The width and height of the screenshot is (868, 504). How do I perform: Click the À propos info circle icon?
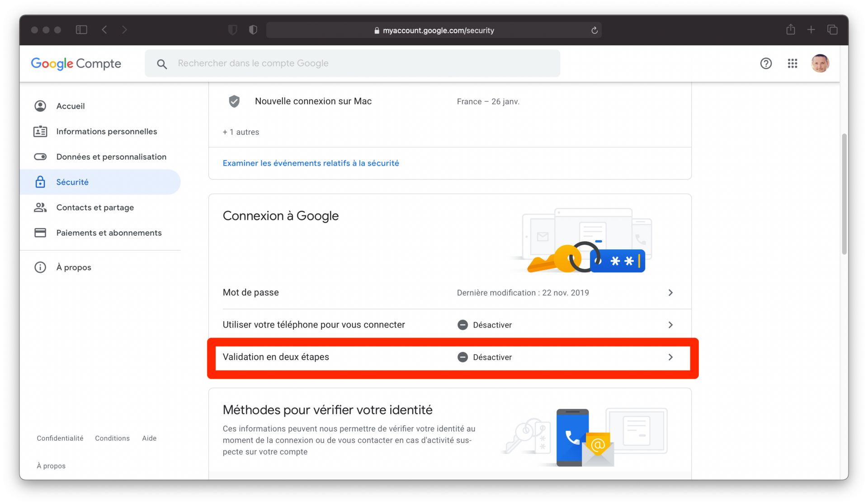[40, 267]
